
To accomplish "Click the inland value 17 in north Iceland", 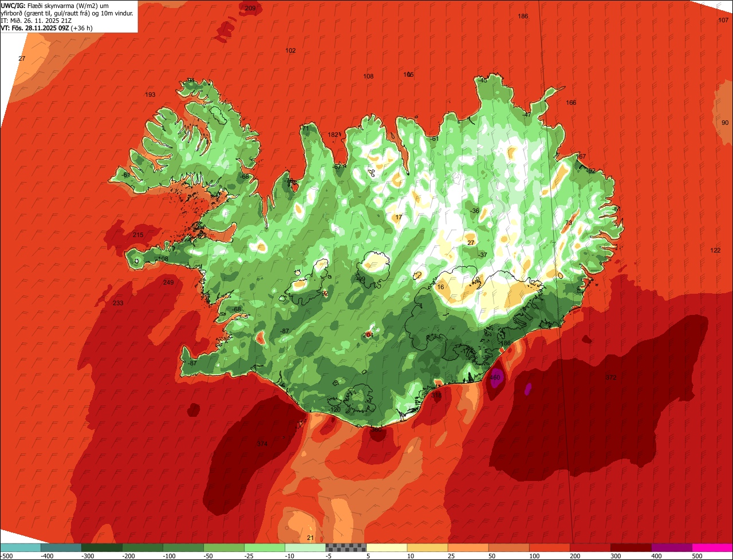I will click(x=399, y=217).
